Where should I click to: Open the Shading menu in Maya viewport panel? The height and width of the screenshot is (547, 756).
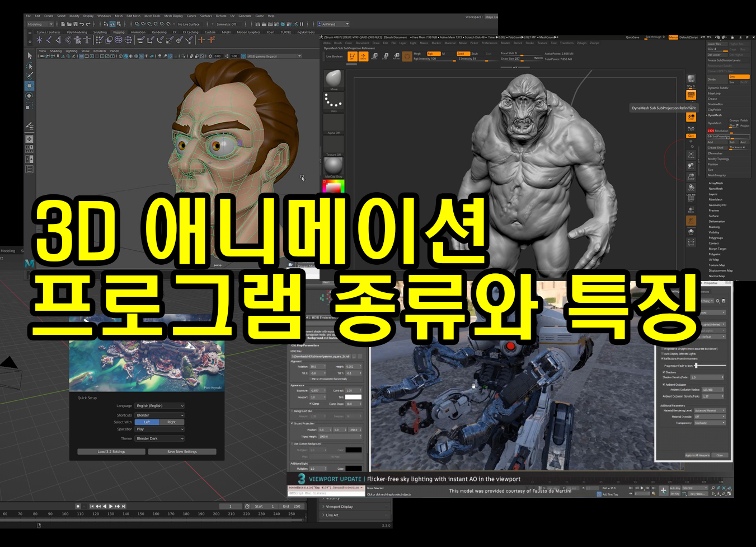click(56, 51)
